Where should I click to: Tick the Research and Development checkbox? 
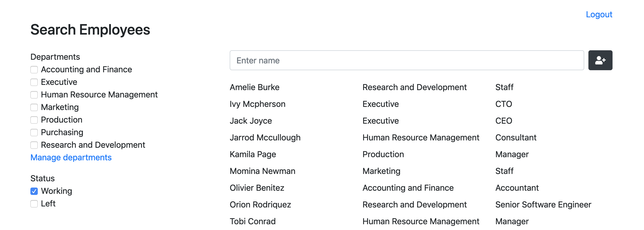(x=34, y=145)
